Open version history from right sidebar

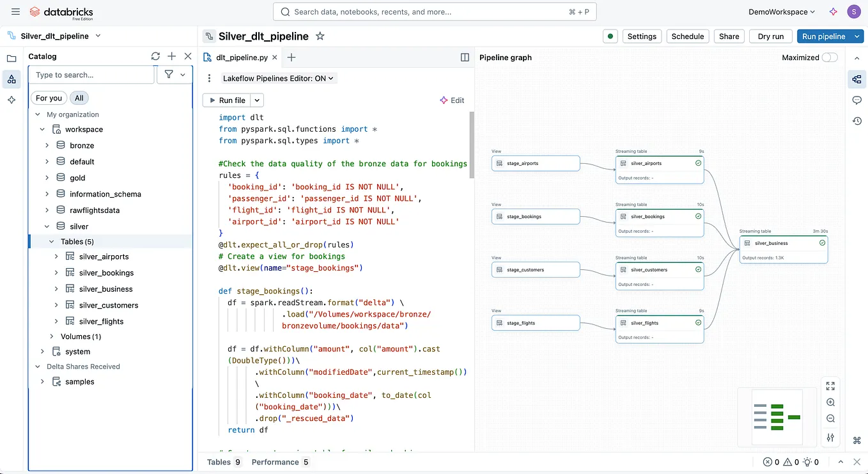[x=856, y=120]
